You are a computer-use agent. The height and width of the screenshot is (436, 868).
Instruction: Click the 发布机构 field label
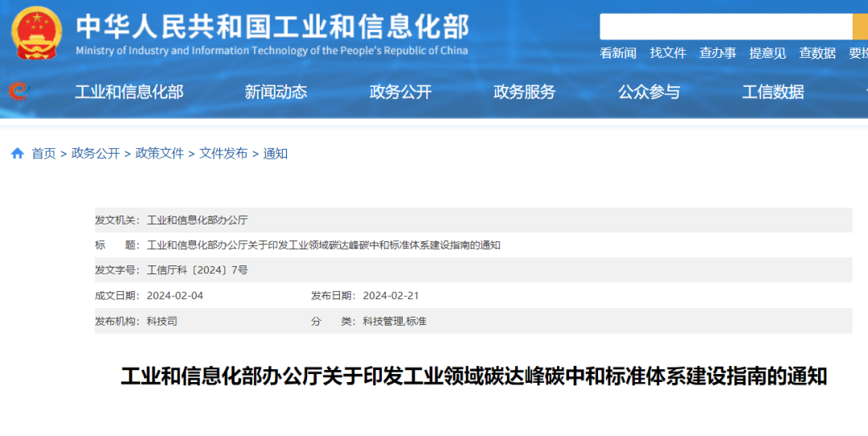[117, 321]
